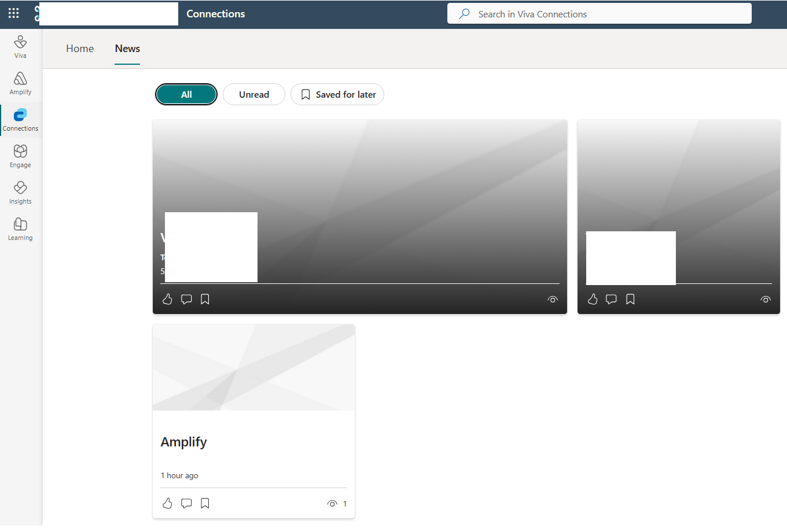Like the wide first news card
Image resolution: width=787 pixels, height=532 pixels.
coord(167,299)
